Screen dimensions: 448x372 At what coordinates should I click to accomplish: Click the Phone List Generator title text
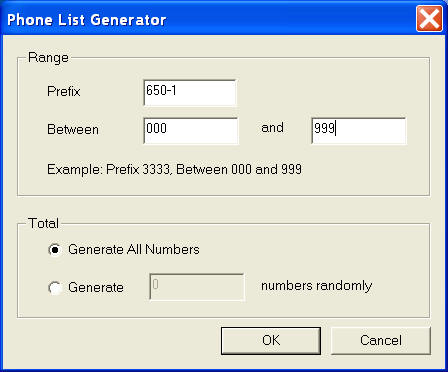[86, 20]
